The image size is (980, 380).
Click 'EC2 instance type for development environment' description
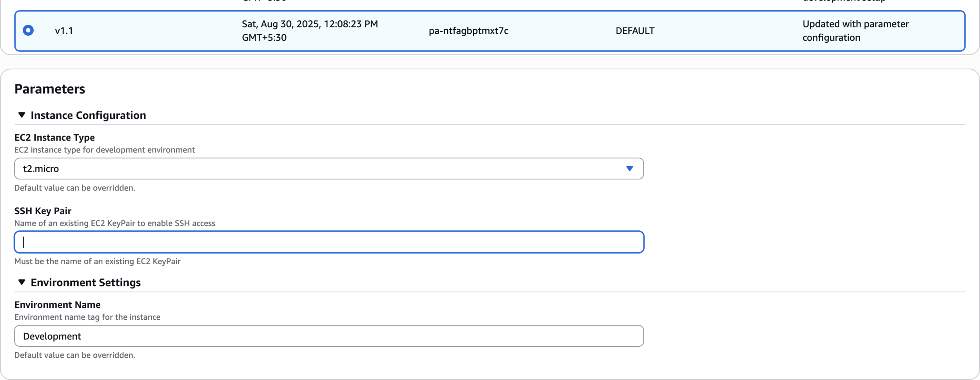(x=104, y=150)
